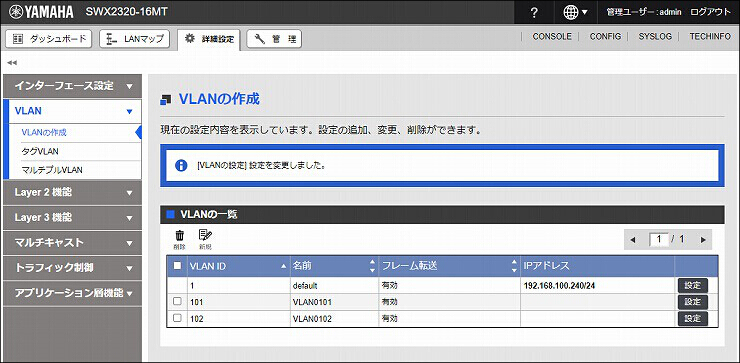Go to the next page arrow
Screen dimensions: 740x363
tap(703, 240)
